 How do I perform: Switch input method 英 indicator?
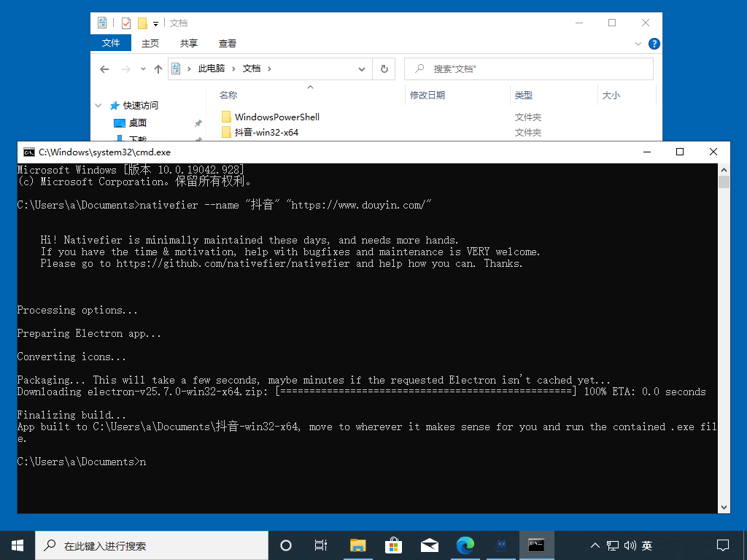click(x=647, y=545)
